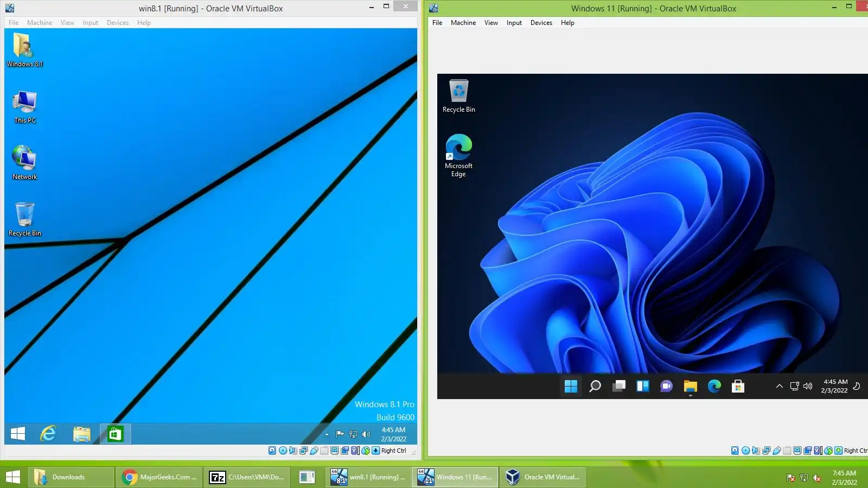
Task: Select Microsoft Edge shortcut on Windows 11 desktop
Action: (459, 156)
